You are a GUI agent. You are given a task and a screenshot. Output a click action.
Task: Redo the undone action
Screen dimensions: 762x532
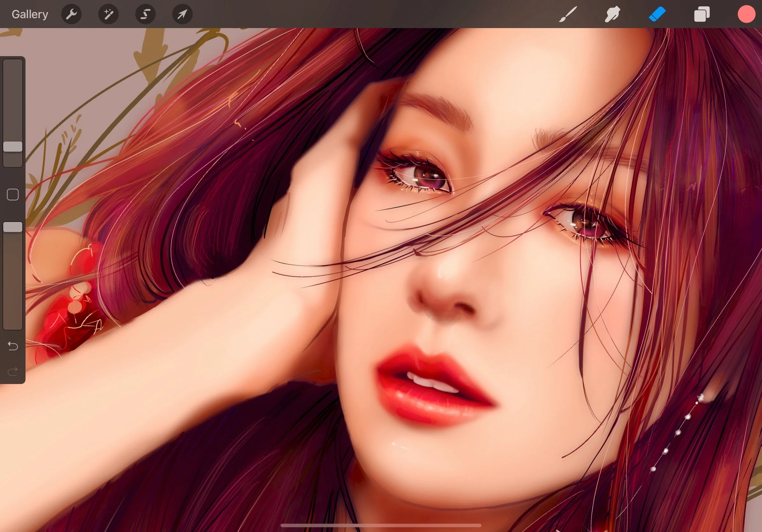click(x=13, y=371)
